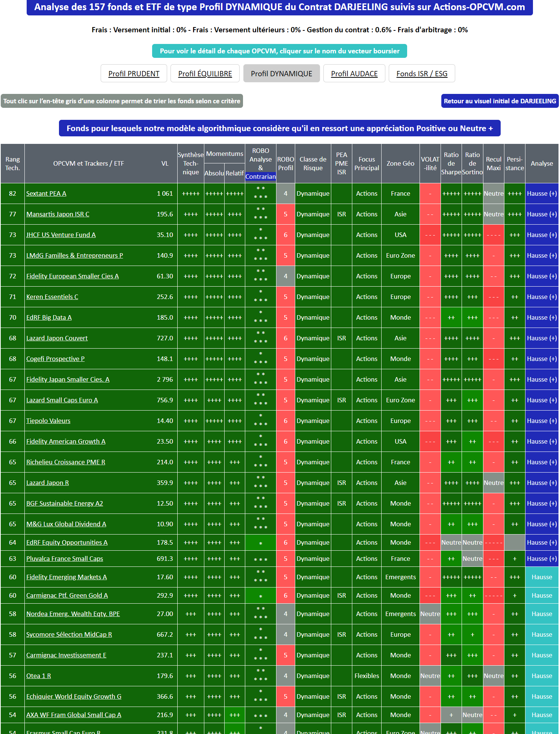Sort by Ratio de Sharpe header

451,163
